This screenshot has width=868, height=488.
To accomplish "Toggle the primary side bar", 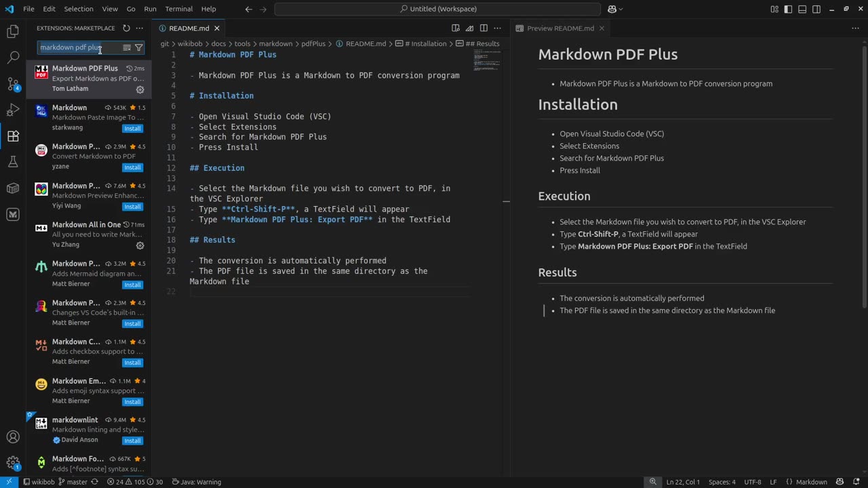I will click(788, 9).
